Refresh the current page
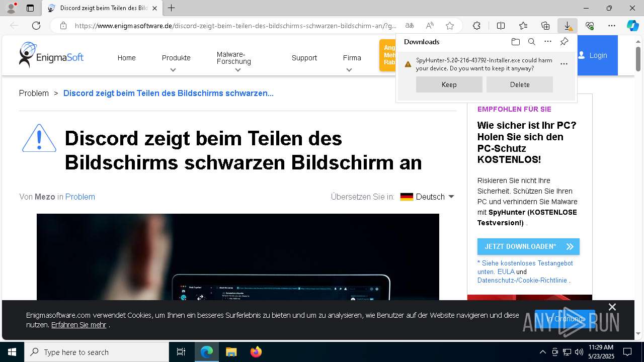The image size is (644, 362). pos(36,26)
